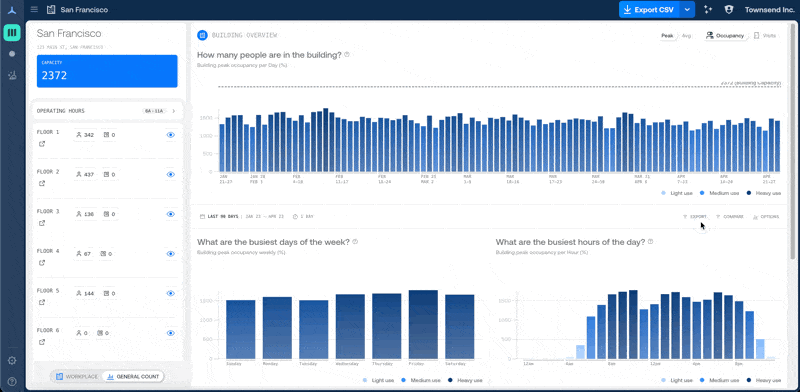Switch to Workplace tab
The height and width of the screenshot is (392, 800).
pyautogui.click(x=77, y=377)
